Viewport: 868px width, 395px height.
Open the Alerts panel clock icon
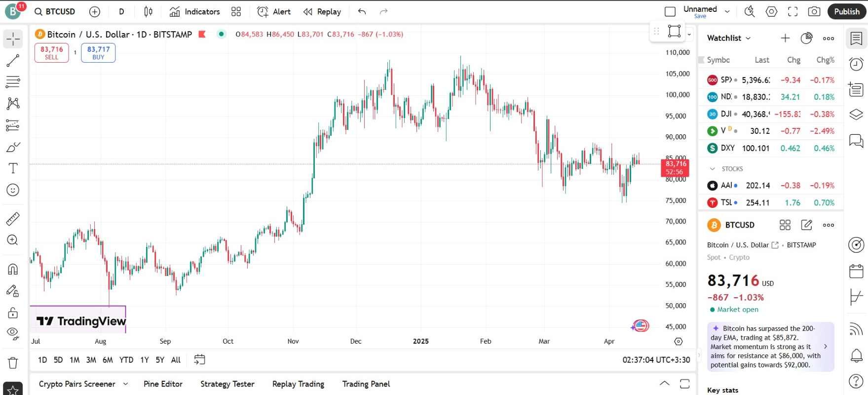click(x=856, y=64)
